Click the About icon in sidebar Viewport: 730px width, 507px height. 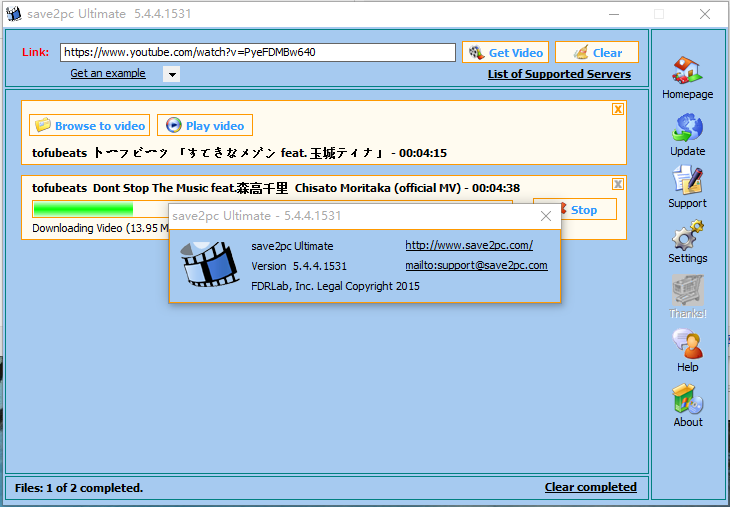point(687,400)
